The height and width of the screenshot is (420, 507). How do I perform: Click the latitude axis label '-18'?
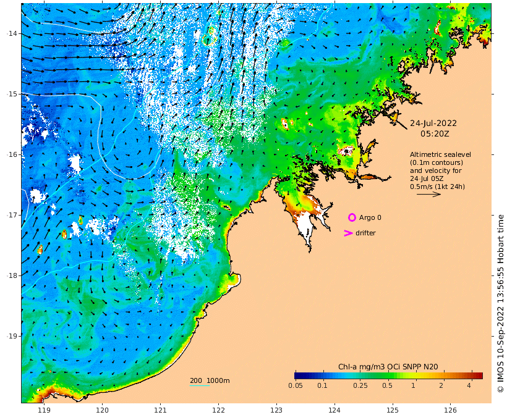(12, 275)
